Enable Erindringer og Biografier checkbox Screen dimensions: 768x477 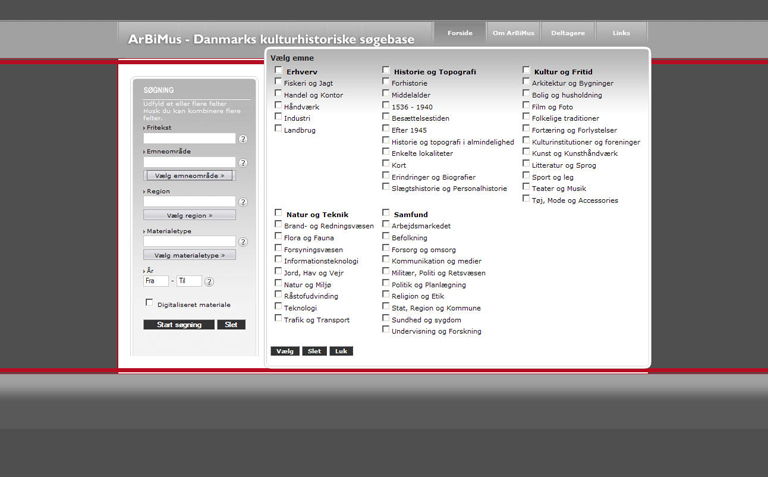[x=386, y=175]
